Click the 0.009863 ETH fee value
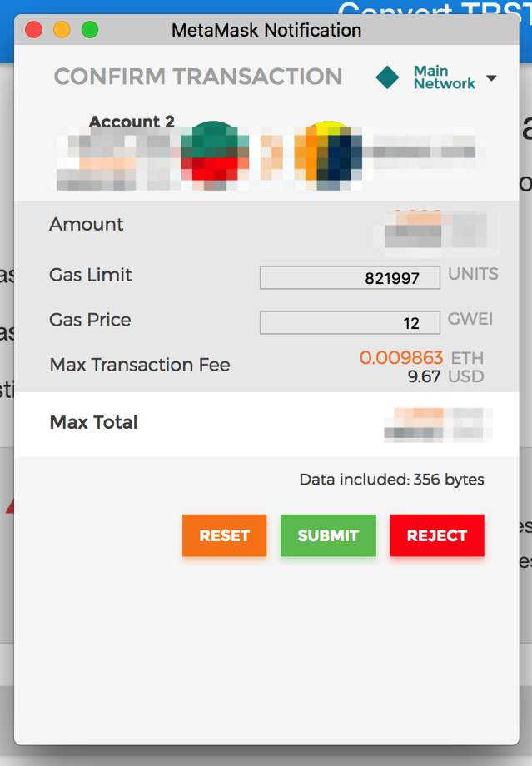Screen dimensions: 532x766 pos(421,357)
